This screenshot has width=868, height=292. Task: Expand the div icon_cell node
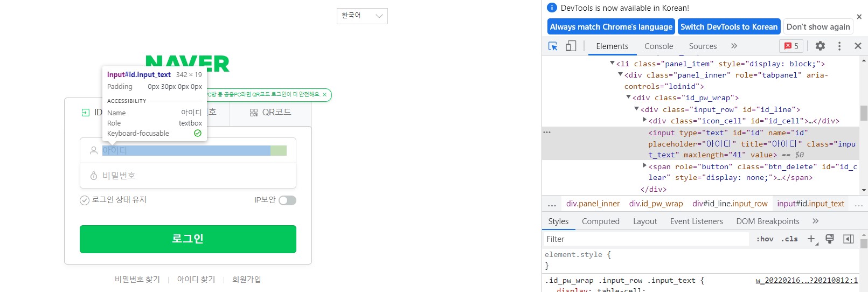(644, 120)
